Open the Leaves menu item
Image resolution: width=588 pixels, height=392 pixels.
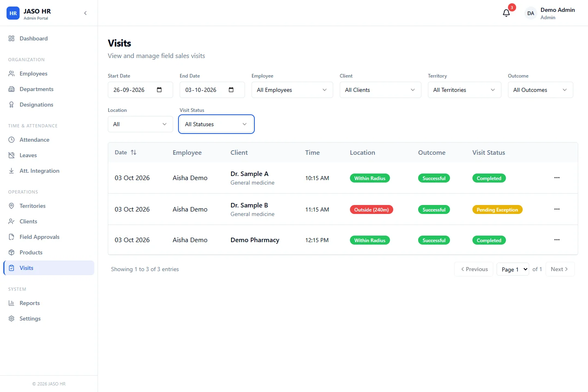point(49,155)
